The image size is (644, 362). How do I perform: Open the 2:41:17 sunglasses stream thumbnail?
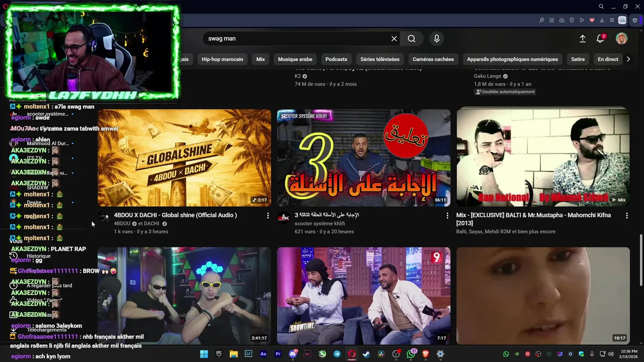point(184,296)
